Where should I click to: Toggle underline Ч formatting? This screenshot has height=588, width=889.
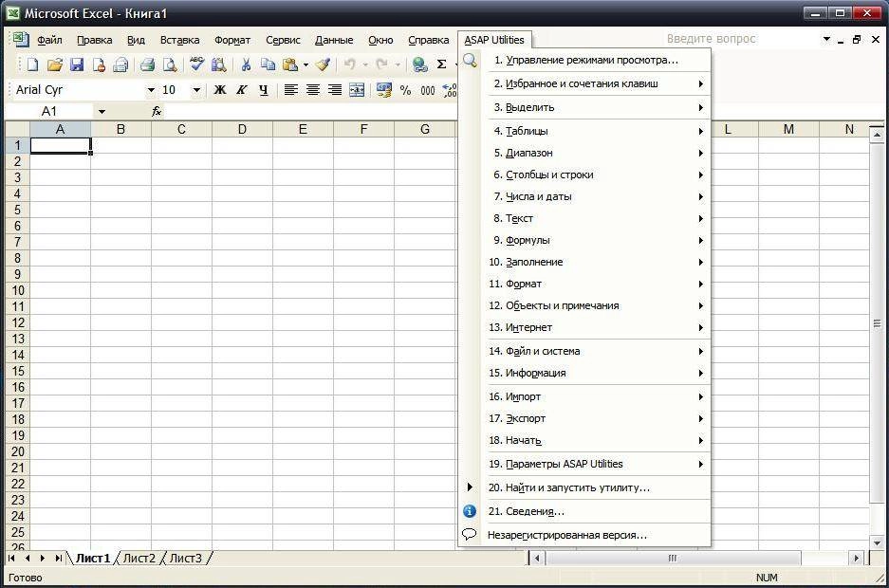(x=264, y=89)
